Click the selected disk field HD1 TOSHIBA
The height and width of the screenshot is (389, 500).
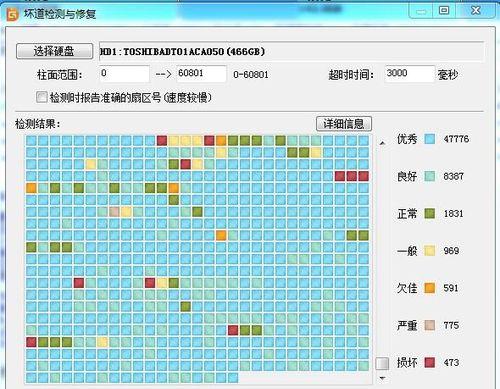point(291,51)
